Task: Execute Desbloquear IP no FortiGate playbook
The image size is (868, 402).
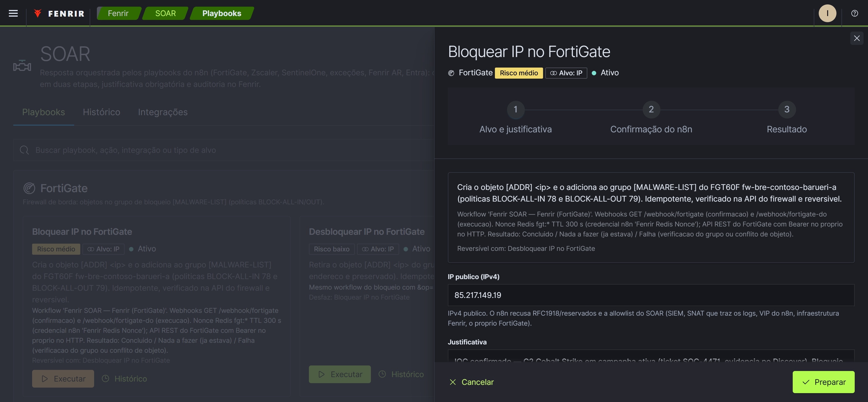Action: pos(340,374)
